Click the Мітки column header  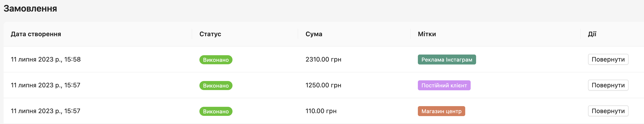(x=427, y=34)
